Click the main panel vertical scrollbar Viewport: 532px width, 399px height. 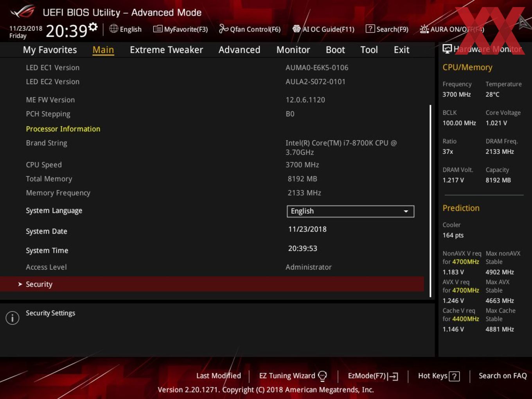(431, 200)
